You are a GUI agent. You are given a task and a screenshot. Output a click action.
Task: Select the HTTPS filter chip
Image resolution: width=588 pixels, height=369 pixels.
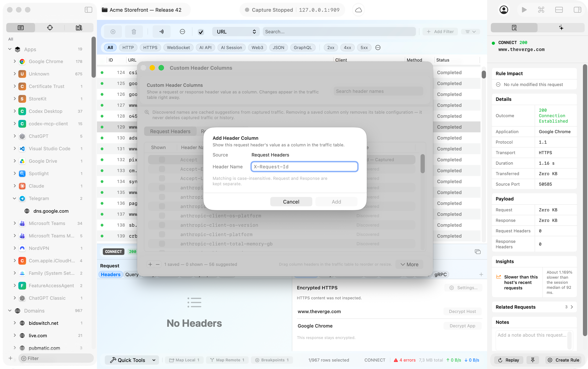150,48
